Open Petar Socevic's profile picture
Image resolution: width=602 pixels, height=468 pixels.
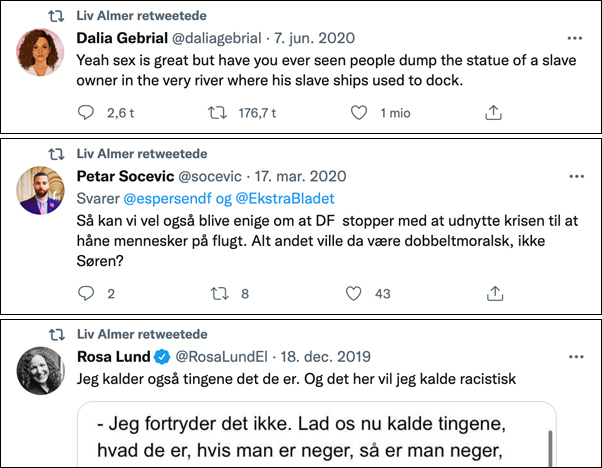pyautogui.click(x=40, y=190)
